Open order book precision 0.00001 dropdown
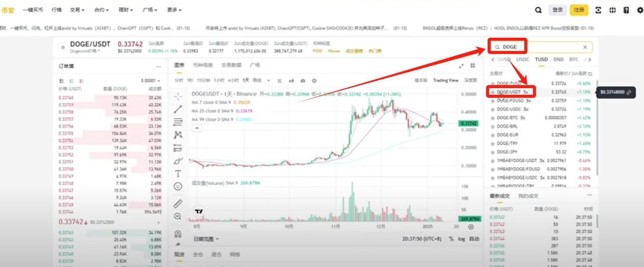Viewport: 644px width, 267px height. [151, 81]
